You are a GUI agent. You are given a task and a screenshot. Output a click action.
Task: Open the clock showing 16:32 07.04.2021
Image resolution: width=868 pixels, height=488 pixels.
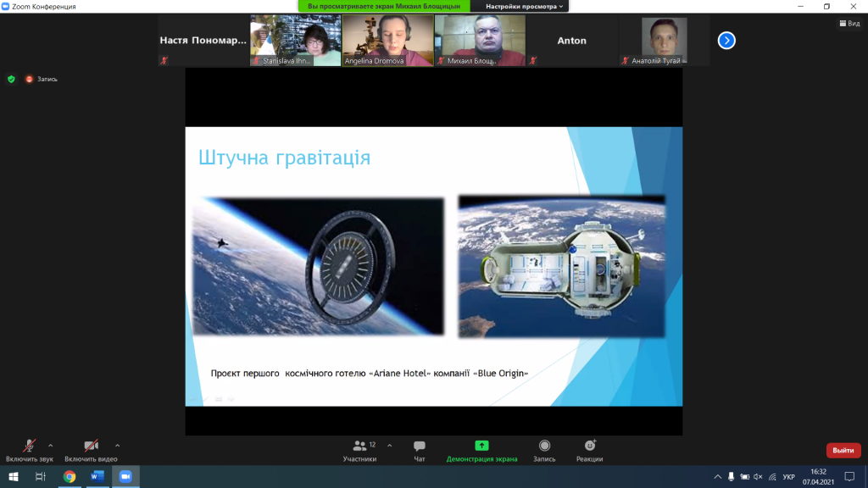(x=818, y=476)
